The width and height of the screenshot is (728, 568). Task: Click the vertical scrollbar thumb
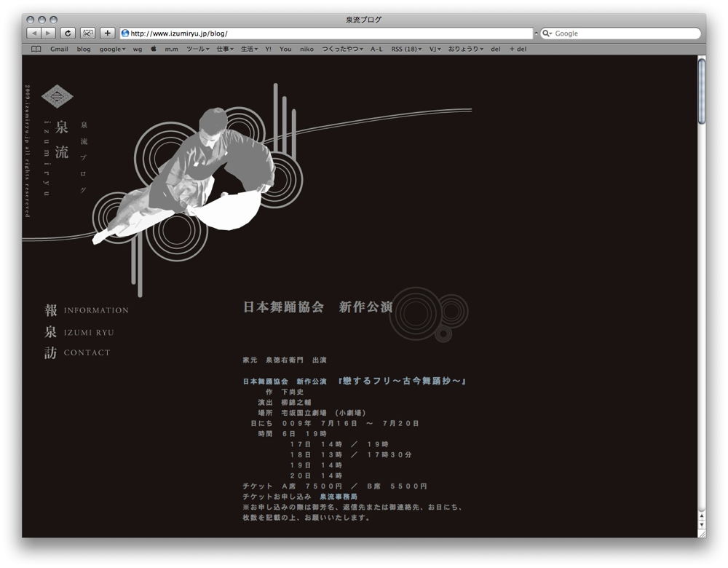coord(702,90)
